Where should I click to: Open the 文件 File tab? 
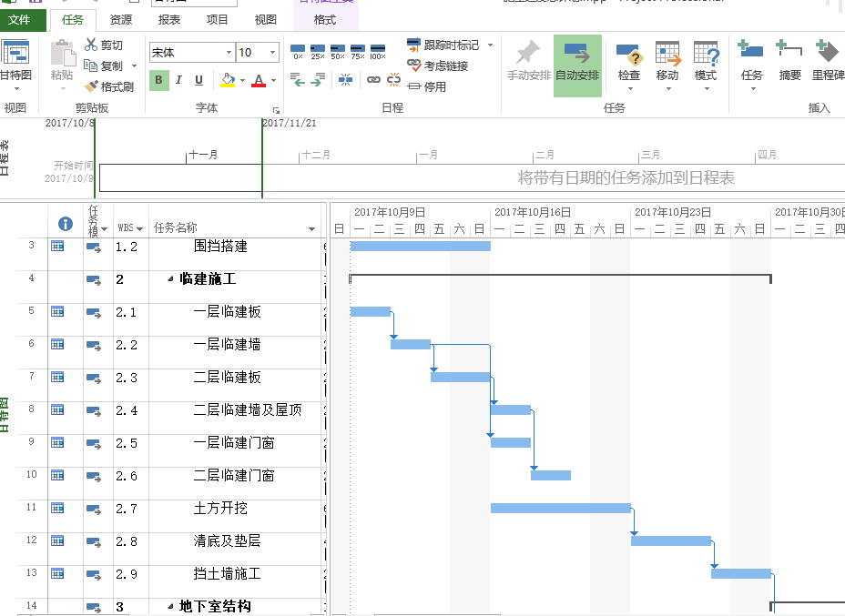19,20
